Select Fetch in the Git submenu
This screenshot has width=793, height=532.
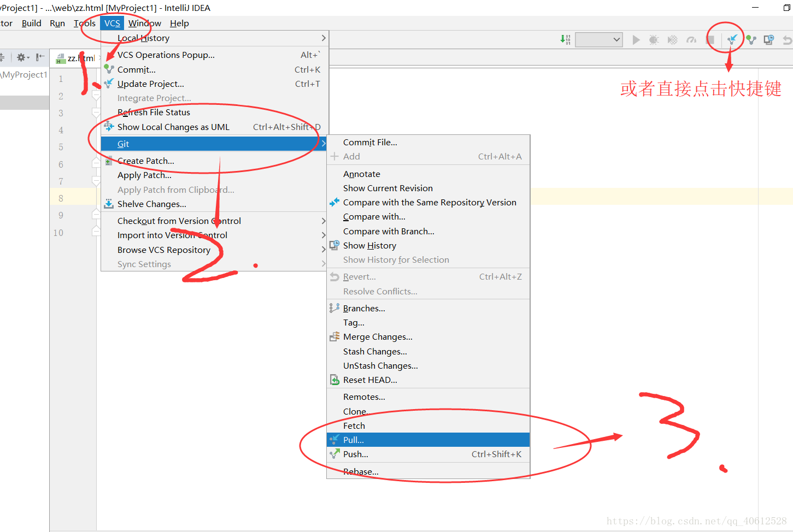pos(428,425)
